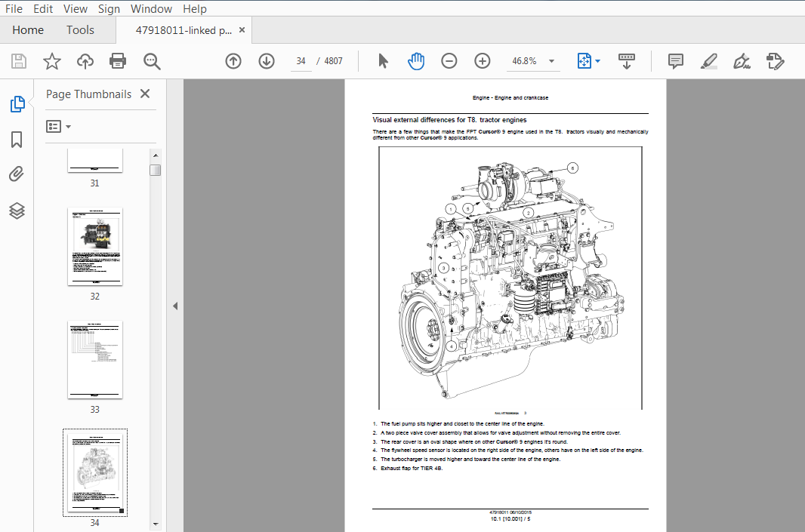Open the Edit menu
The image size is (805, 532).
click(43, 9)
